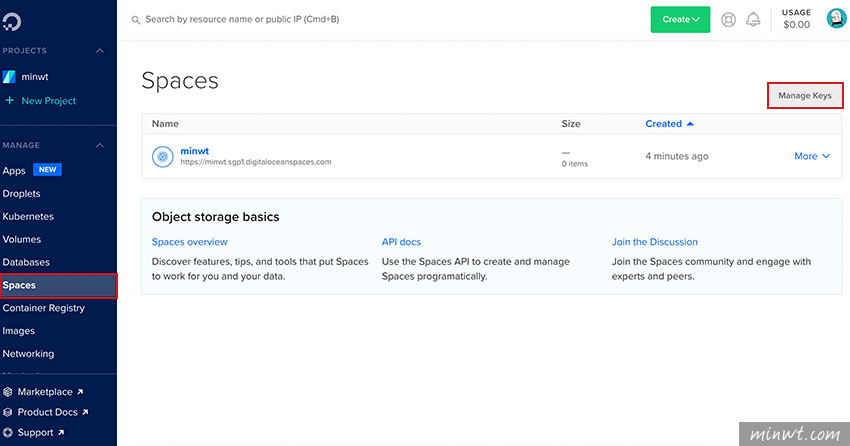Image resolution: width=850 pixels, height=446 pixels.
Task: Click the Marketplace external link arrow
Action: 80,391
